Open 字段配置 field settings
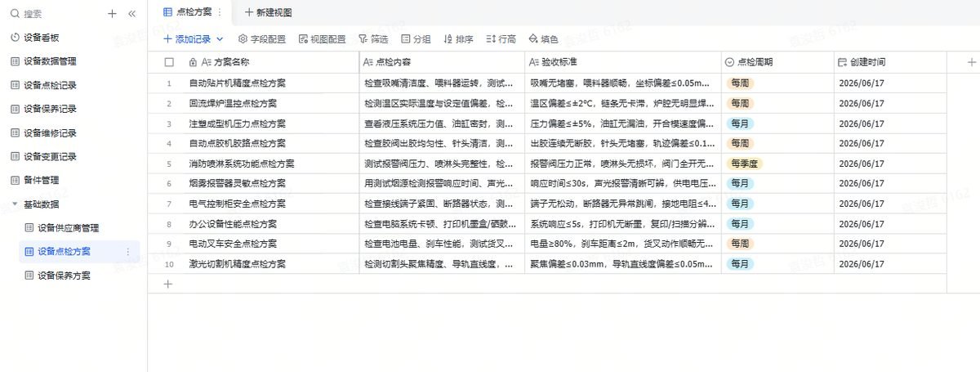This screenshot has width=980, height=372. coord(261,38)
